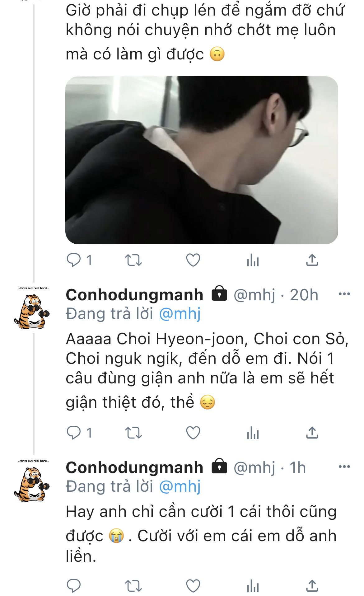This screenshot has width=364, height=596.
Task: Like the Choi Hyeon-joon tweet
Action: coord(193,433)
